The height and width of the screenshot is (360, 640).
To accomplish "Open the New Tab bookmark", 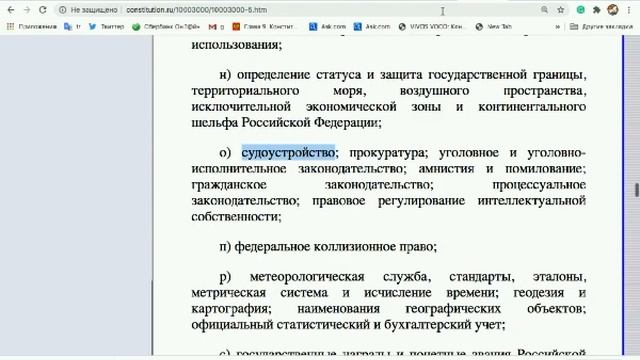I will click(x=493, y=27).
